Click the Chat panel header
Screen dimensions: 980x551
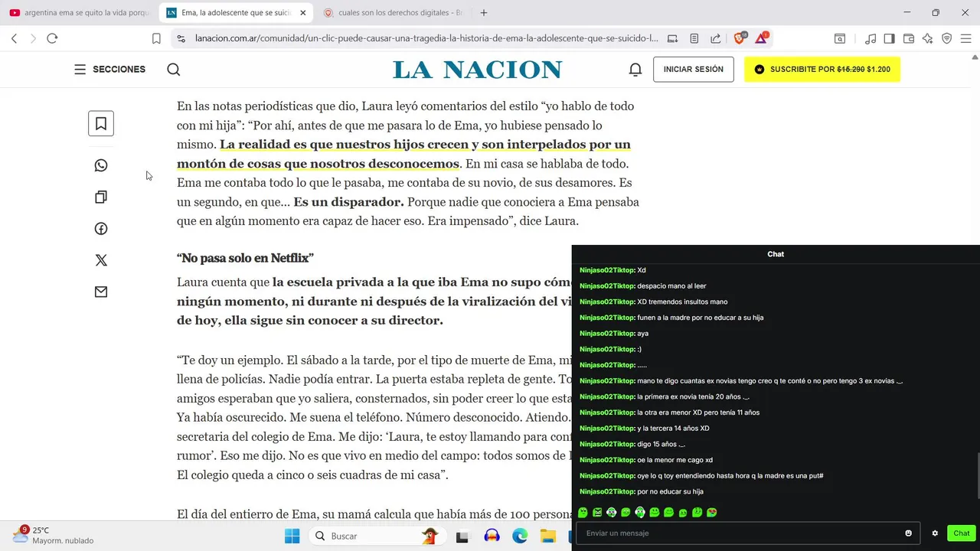(x=776, y=254)
